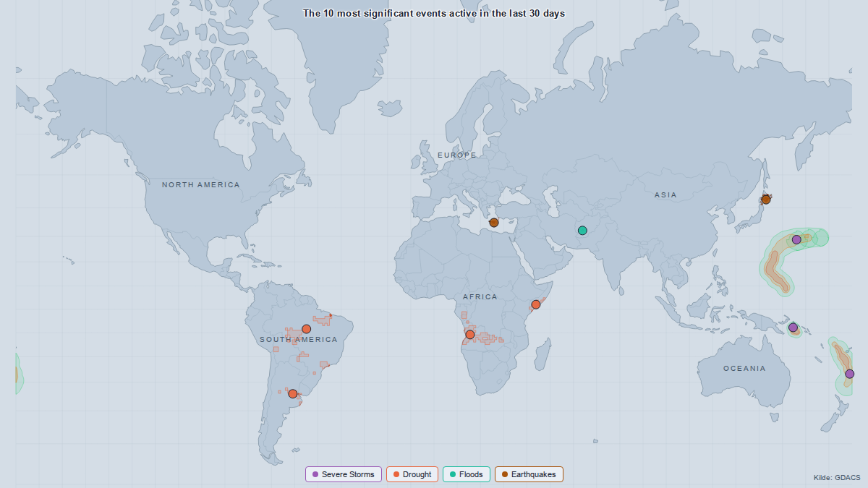
Task: Select the drought marker near Uruguay
Action: [292, 394]
